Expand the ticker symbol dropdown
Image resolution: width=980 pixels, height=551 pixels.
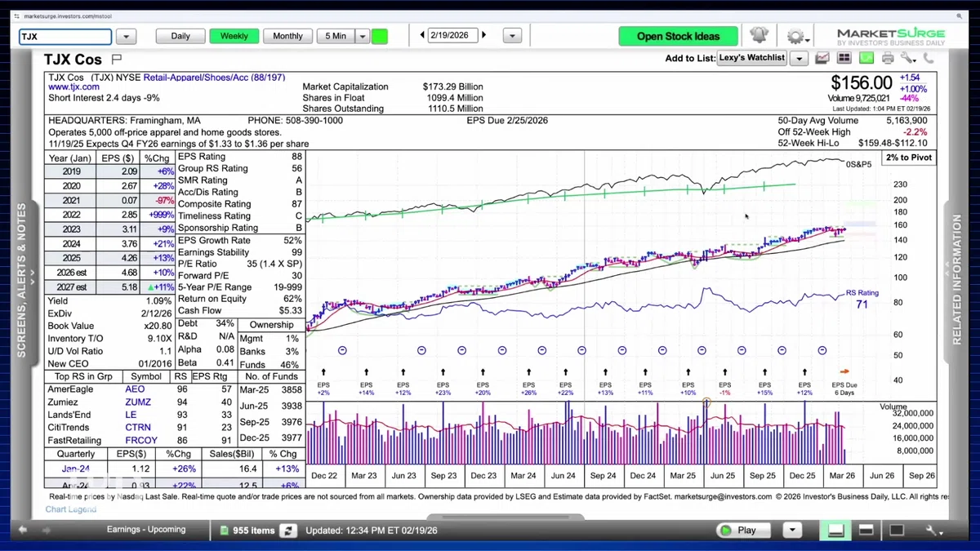(x=126, y=37)
